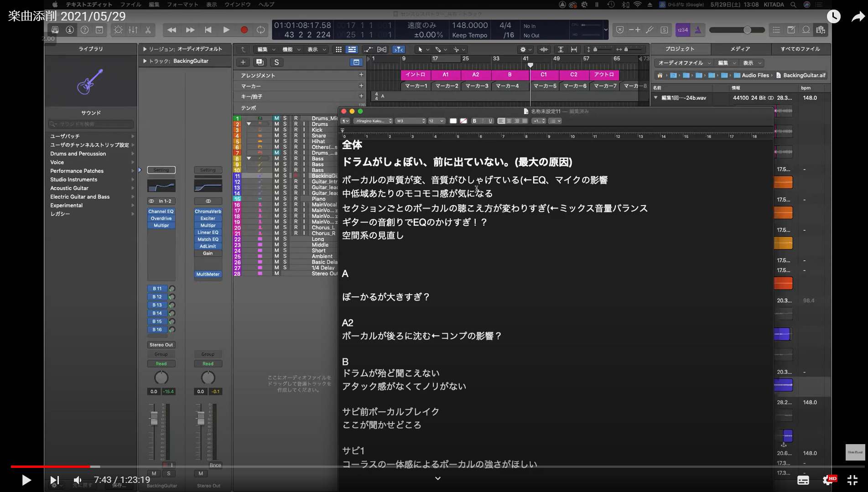Open the tracks area 編集 menu
868x492 pixels.
[x=266, y=49]
